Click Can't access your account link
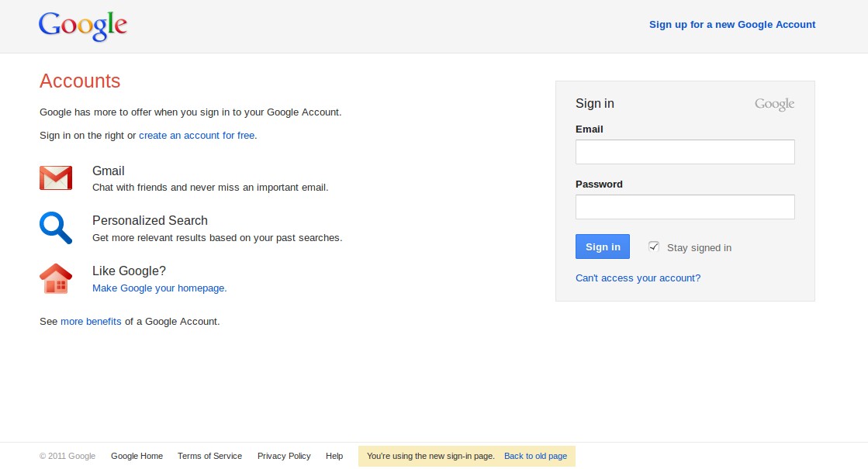This screenshot has width=868, height=469. tap(638, 278)
